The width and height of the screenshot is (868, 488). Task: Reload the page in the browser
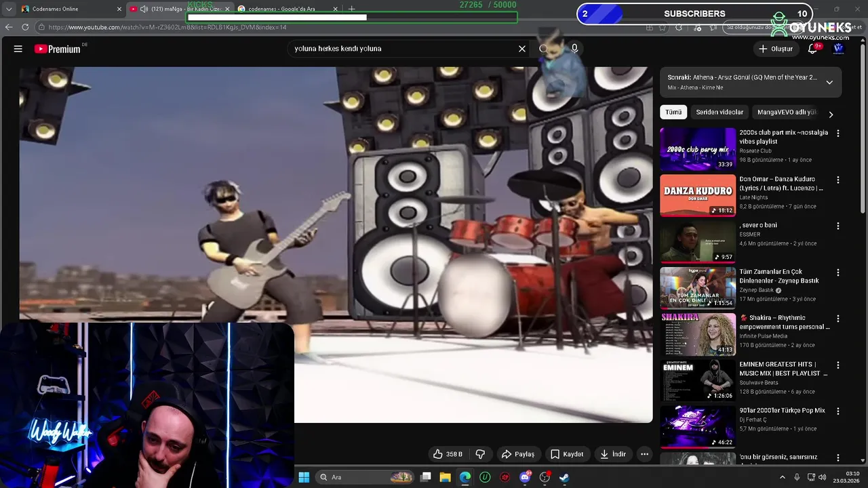click(25, 27)
